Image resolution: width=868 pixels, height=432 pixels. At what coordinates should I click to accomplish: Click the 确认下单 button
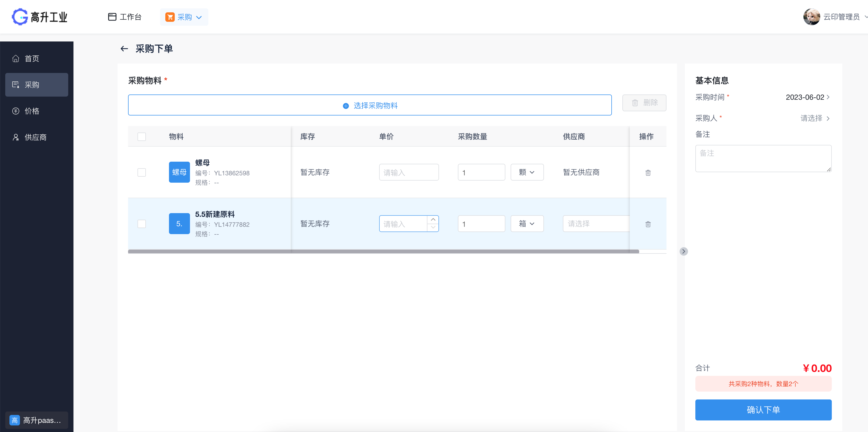point(763,410)
